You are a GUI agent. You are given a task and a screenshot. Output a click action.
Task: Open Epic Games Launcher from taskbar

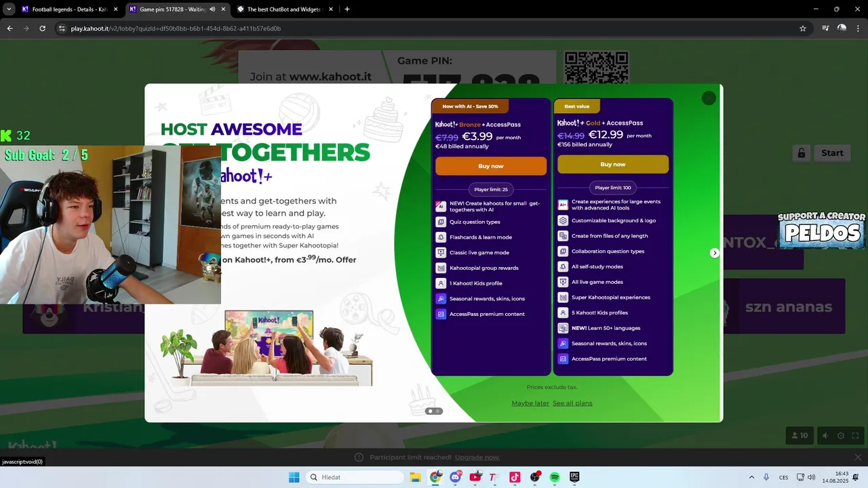(x=574, y=477)
